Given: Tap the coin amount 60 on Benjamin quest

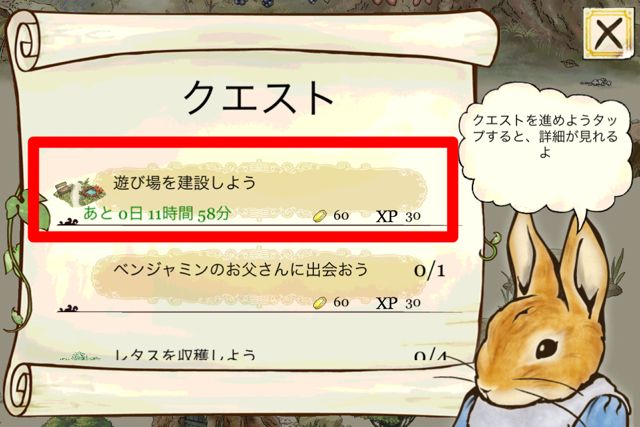Looking at the screenshot, I should pyautogui.click(x=341, y=302).
